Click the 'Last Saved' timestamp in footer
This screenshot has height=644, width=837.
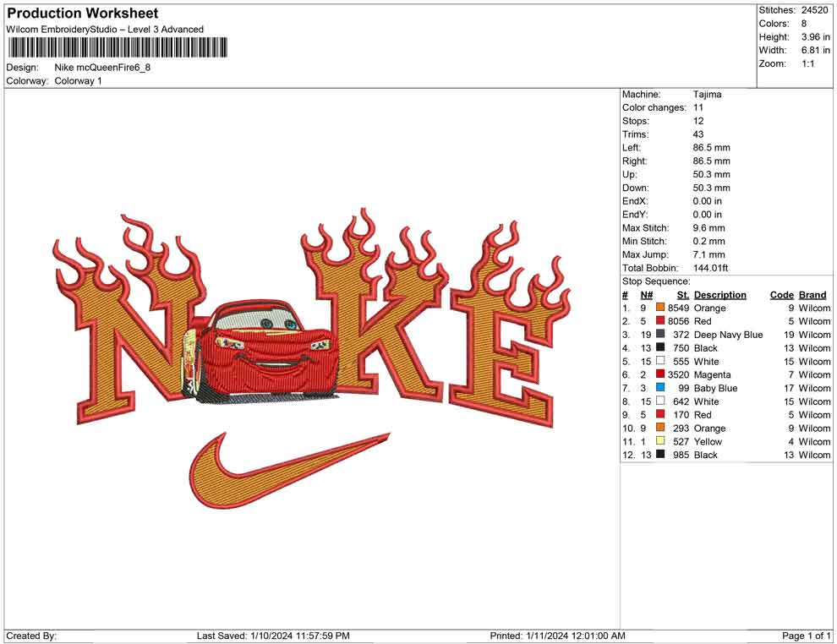[273, 636]
